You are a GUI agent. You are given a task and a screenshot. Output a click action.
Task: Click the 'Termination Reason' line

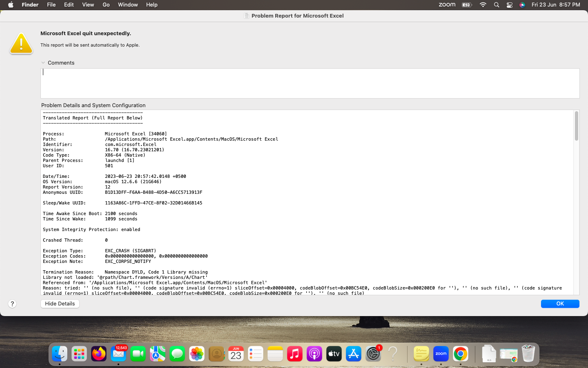coord(125,272)
